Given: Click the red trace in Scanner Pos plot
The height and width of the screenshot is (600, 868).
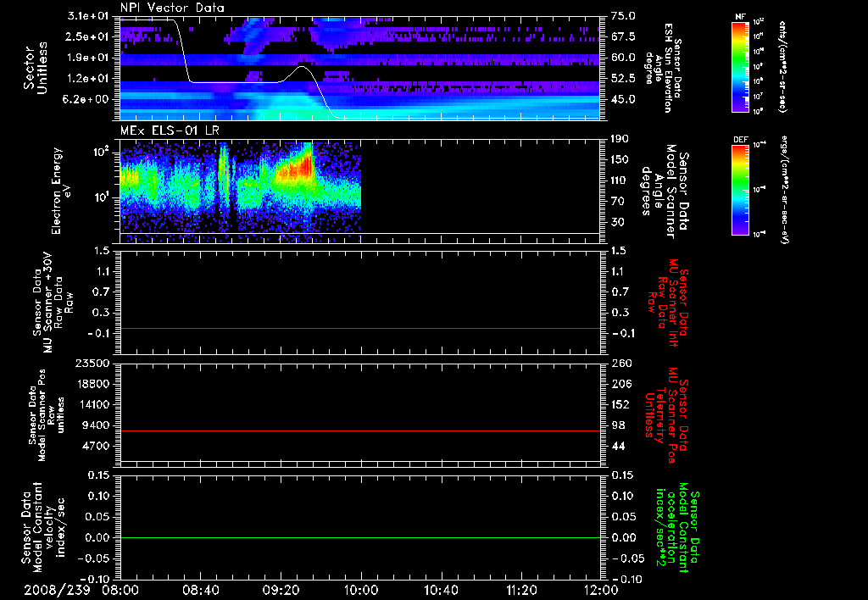Looking at the screenshot, I should click(x=360, y=431).
